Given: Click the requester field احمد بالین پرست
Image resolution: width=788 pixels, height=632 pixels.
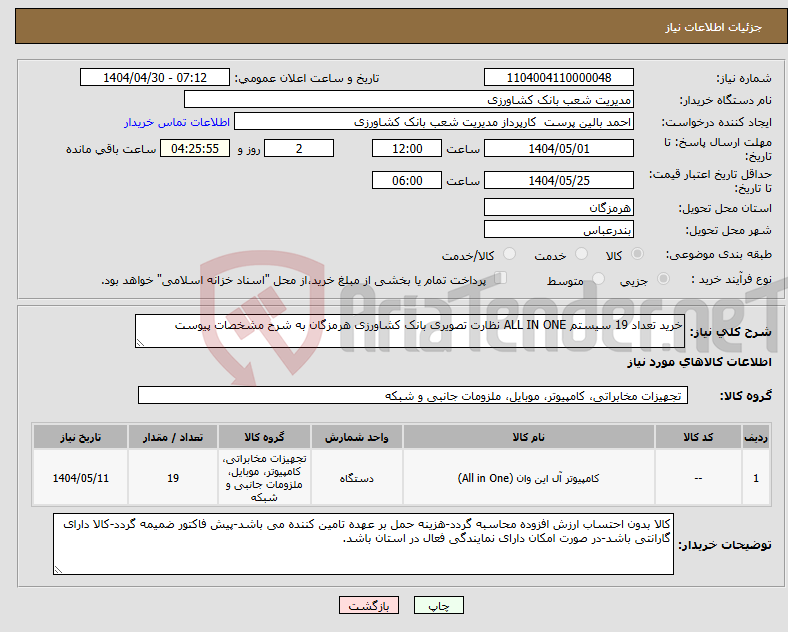Looking at the screenshot, I should click(x=434, y=122).
